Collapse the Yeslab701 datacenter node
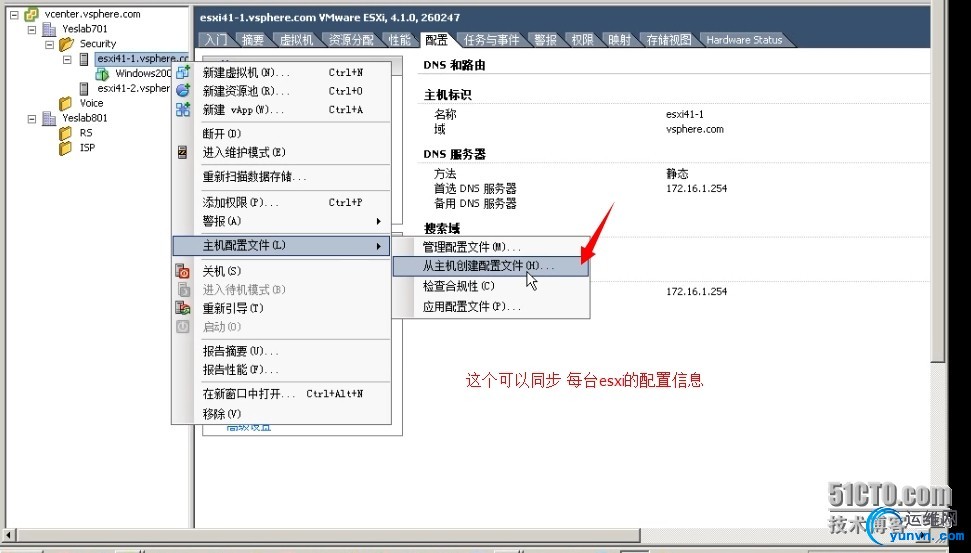Screen dimensions: 971x553 pos(32,29)
